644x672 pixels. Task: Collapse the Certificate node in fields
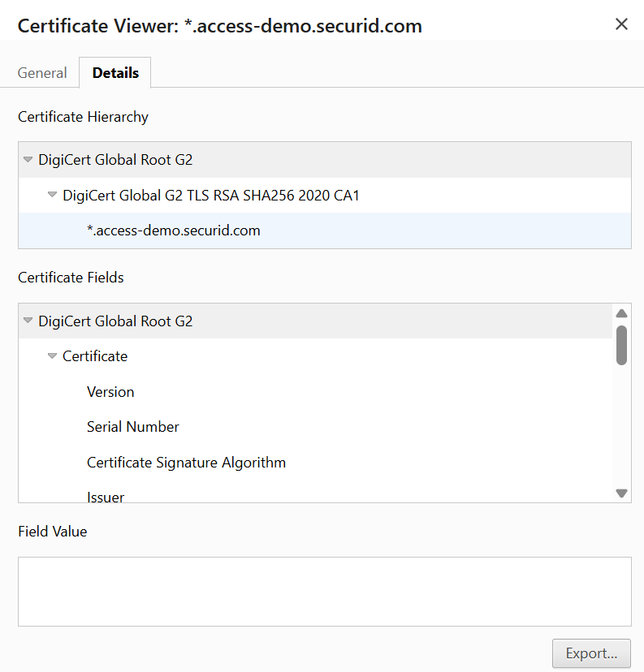click(x=52, y=355)
